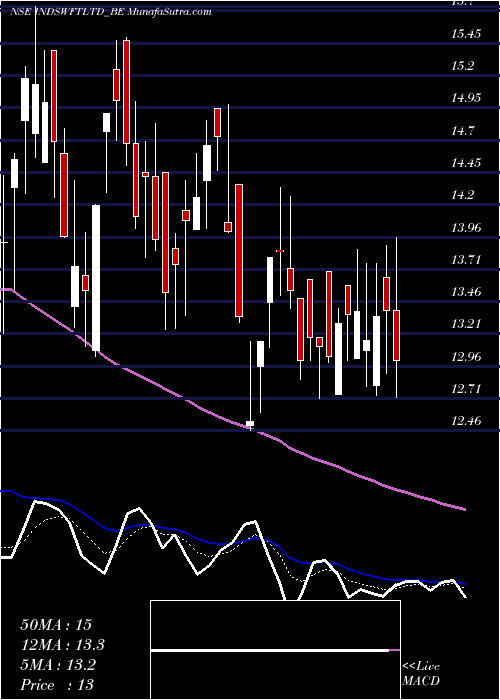The height and width of the screenshot is (700, 500).
Task: Click the 14.45 price axis label
Action: pyautogui.click(x=466, y=163)
